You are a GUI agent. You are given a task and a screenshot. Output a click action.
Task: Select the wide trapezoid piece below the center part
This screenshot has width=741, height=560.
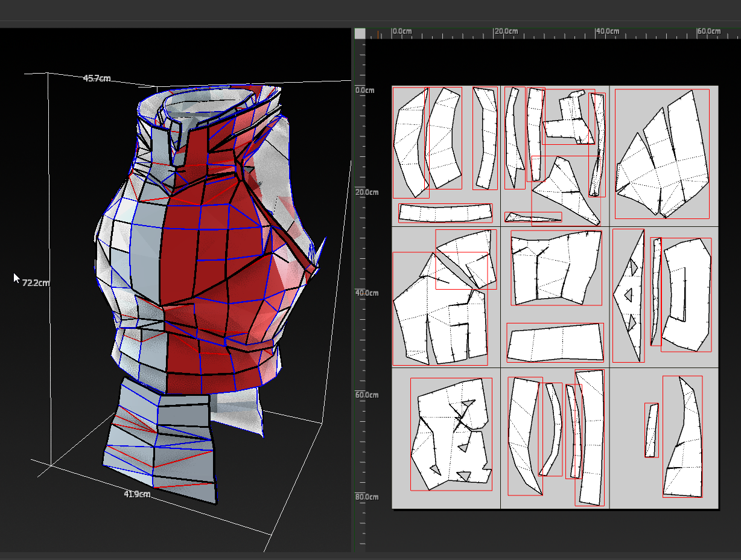[555, 344]
